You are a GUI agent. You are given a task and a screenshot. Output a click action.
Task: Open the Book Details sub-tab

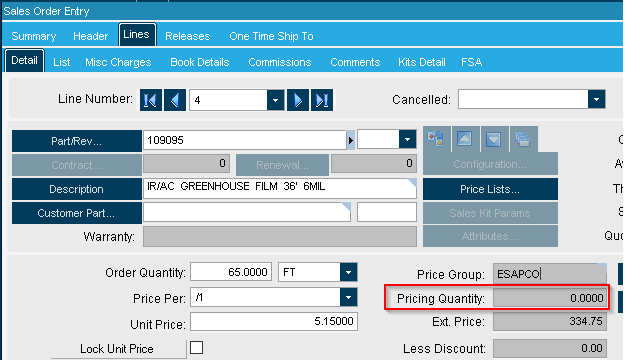pyautogui.click(x=199, y=62)
